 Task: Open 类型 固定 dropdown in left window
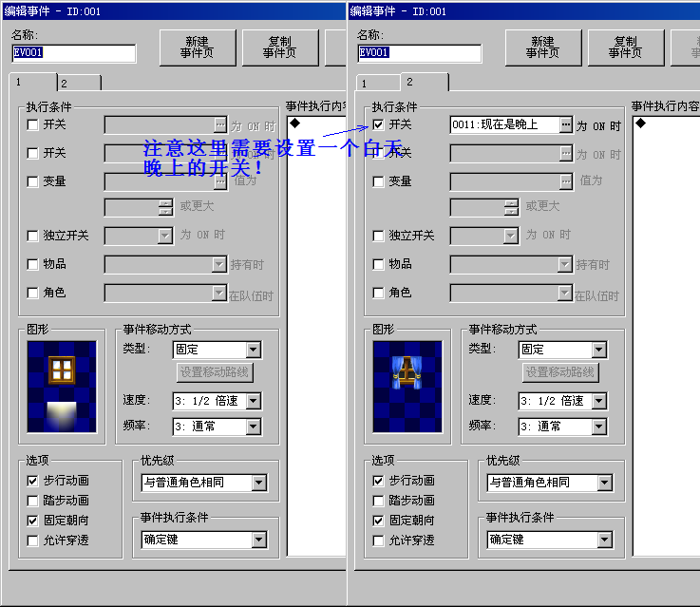tap(218, 350)
